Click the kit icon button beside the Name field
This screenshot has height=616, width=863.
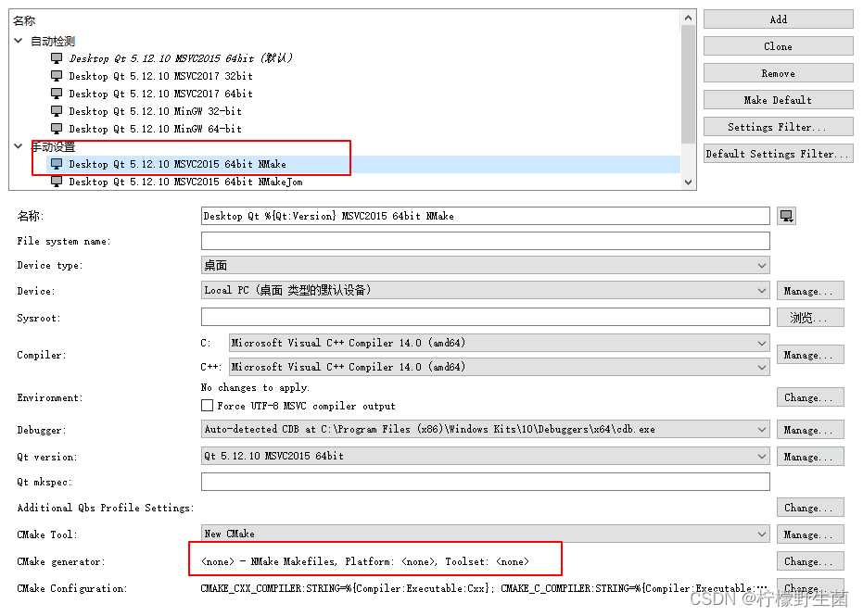point(786,215)
